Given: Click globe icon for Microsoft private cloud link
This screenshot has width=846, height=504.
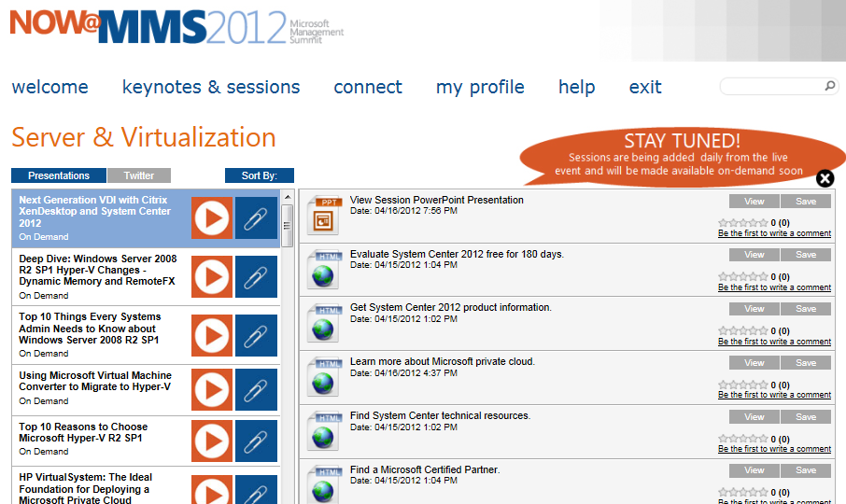Looking at the screenshot, I should (x=324, y=378).
